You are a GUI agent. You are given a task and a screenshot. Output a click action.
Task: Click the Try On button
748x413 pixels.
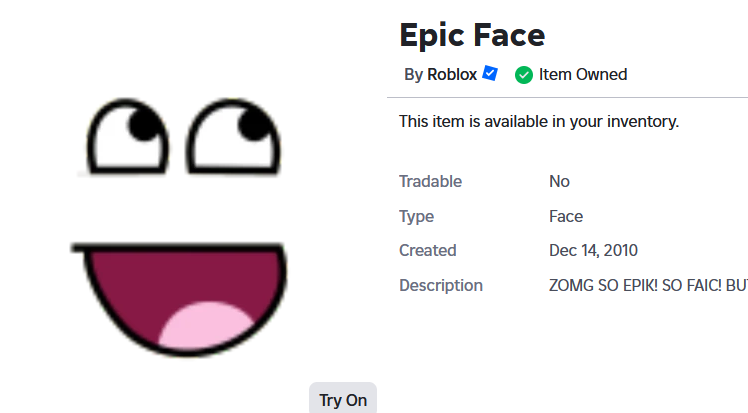[x=343, y=399]
